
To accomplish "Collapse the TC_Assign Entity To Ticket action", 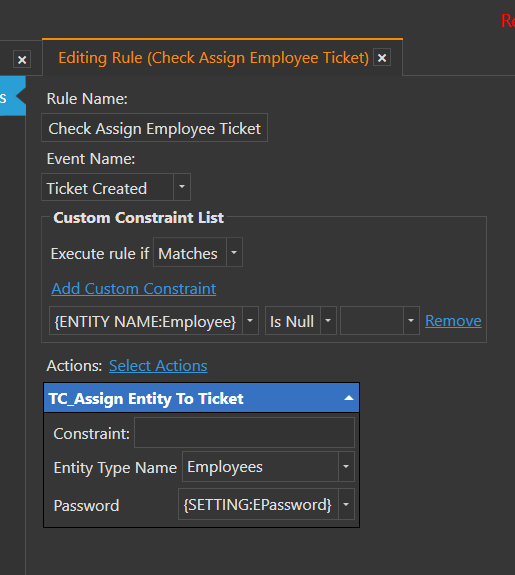I will (349, 398).
